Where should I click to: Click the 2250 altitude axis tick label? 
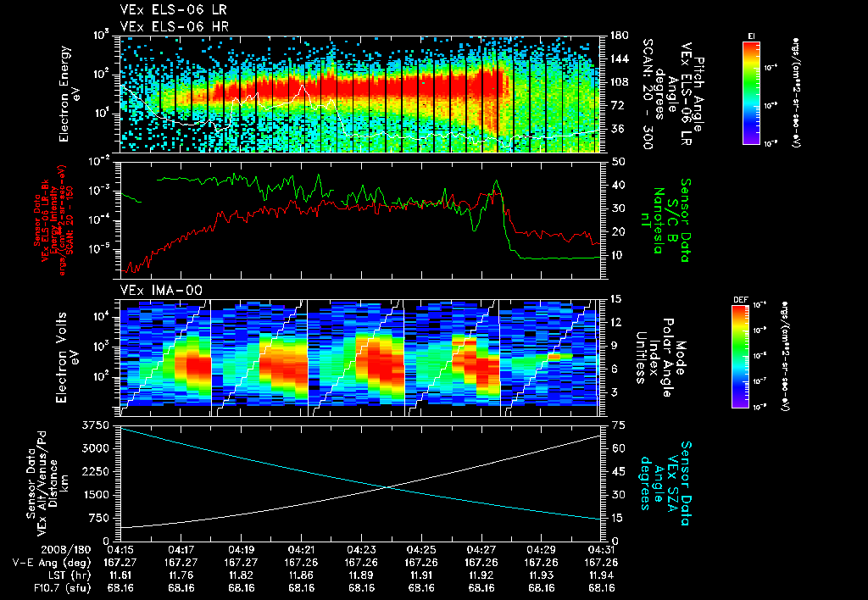pos(97,471)
